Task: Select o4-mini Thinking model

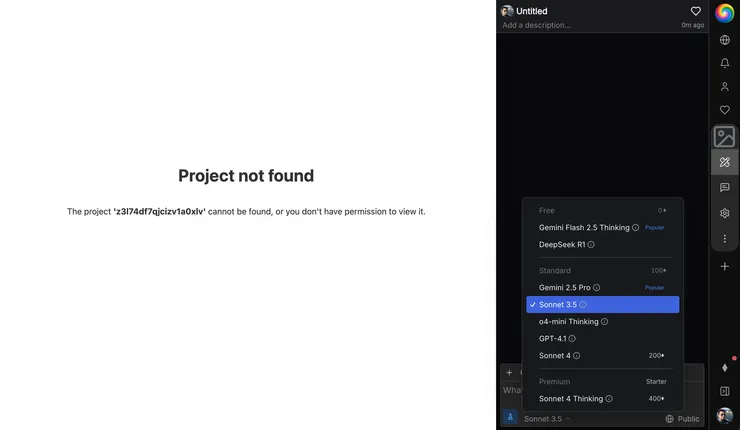Action: point(603,321)
